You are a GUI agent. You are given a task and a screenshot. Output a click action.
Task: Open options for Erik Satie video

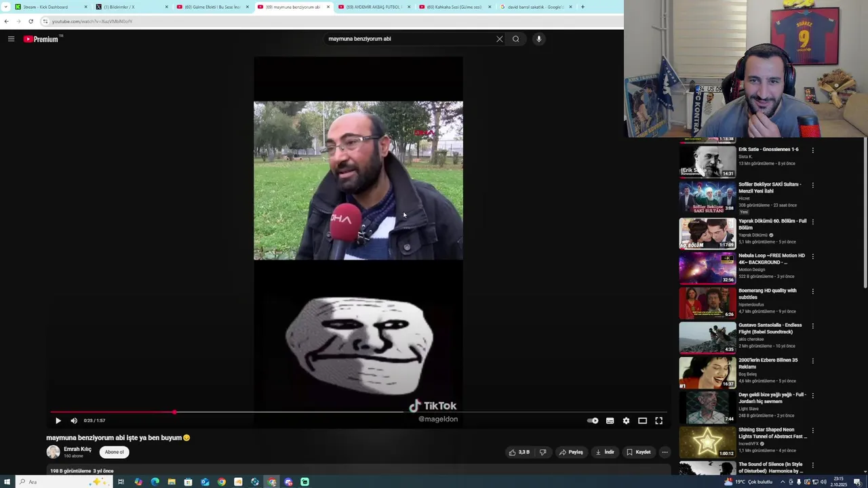[813, 150]
